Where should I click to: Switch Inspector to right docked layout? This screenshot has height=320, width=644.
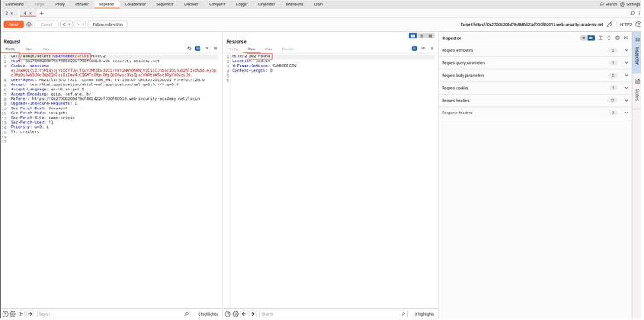tap(590, 38)
